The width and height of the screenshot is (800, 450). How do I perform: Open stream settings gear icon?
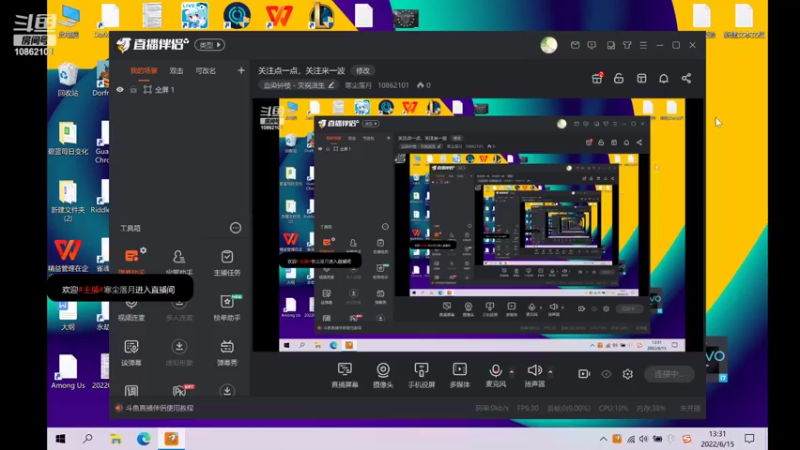(x=628, y=374)
